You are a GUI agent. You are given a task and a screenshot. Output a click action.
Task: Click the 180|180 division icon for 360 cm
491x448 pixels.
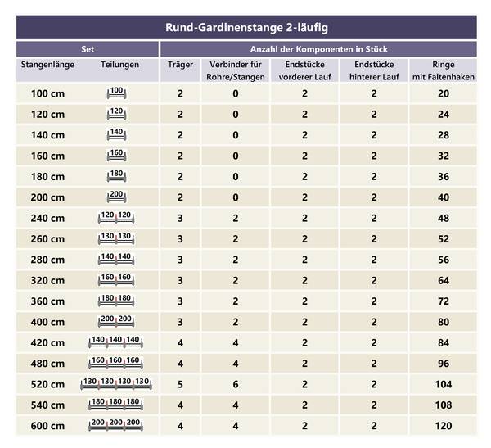[x=116, y=301]
